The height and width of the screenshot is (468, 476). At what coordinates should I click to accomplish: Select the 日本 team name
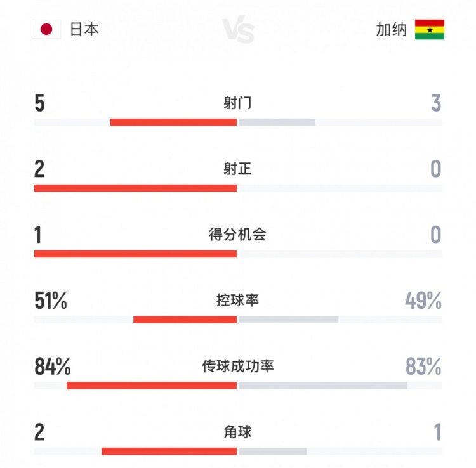[84, 29]
